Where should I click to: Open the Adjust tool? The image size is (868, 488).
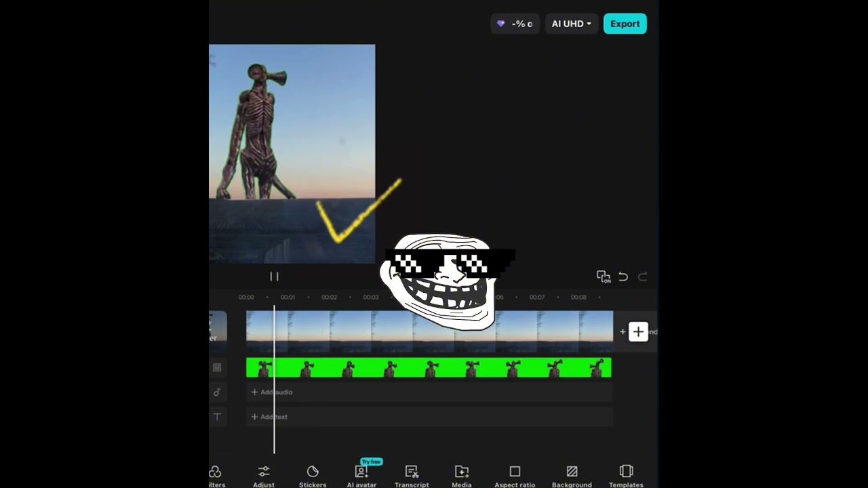click(264, 476)
